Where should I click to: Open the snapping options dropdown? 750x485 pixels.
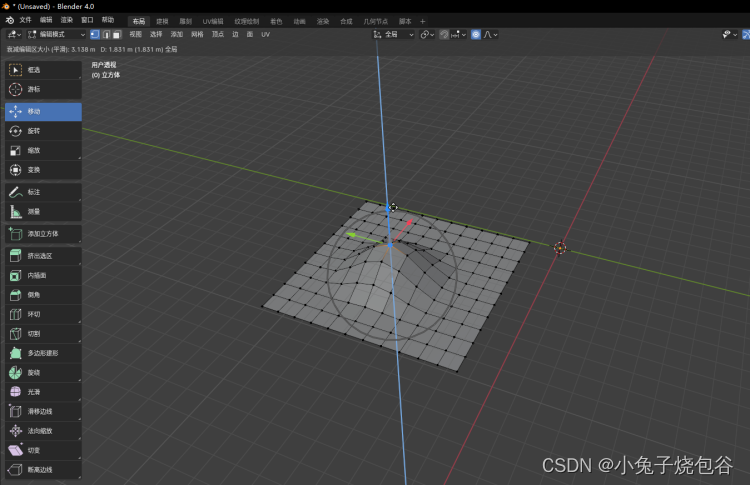(458, 34)
